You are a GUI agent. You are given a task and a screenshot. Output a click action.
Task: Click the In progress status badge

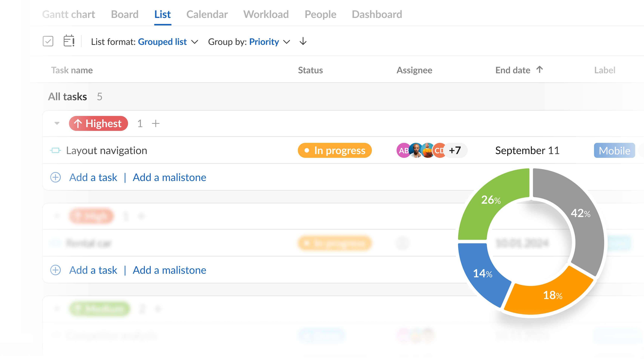tap(335, 150)
